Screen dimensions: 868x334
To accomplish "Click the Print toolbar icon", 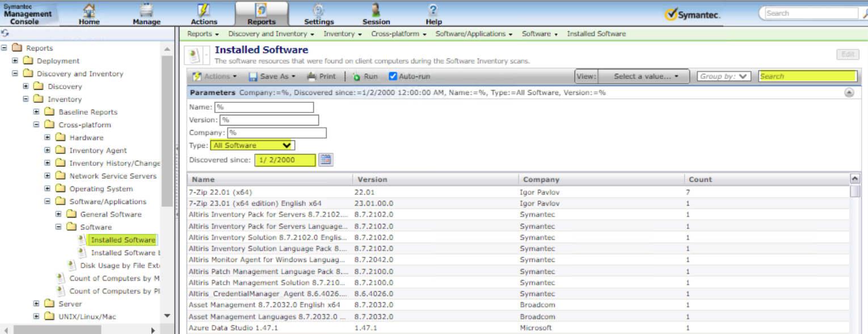I will tap(311, 76).
